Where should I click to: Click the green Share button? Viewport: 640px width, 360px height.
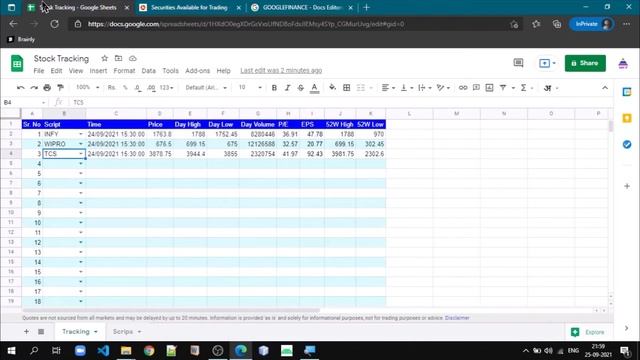click(585, 63)
